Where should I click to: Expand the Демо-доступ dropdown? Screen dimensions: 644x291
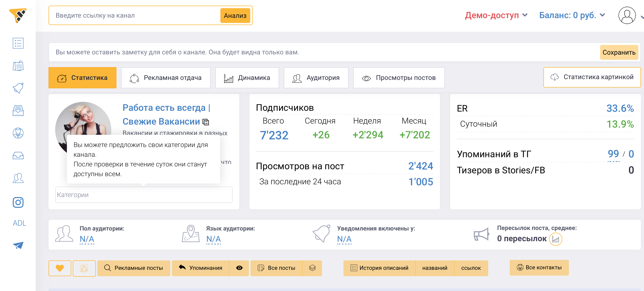(x=496, y=15)
